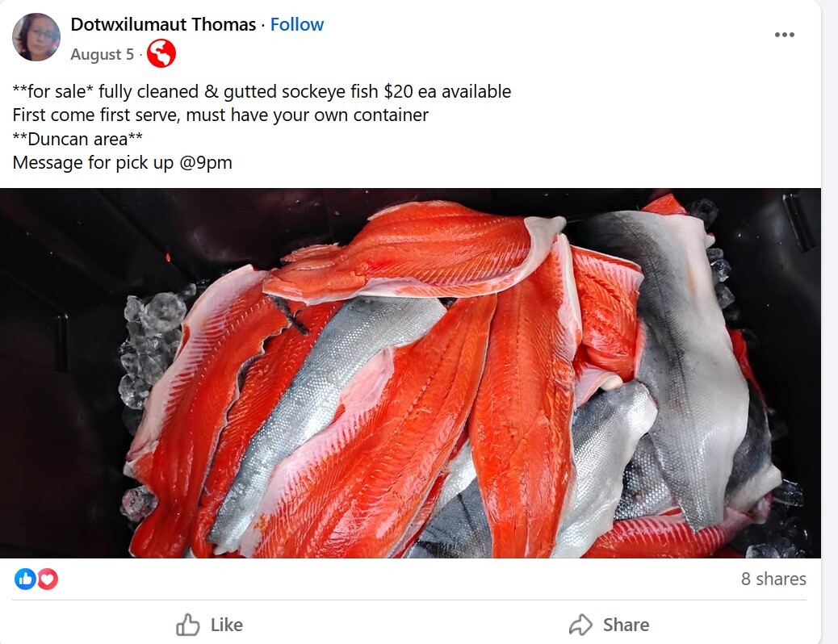Click the '**Duncan area**' text line

click(x=78, y=139)
